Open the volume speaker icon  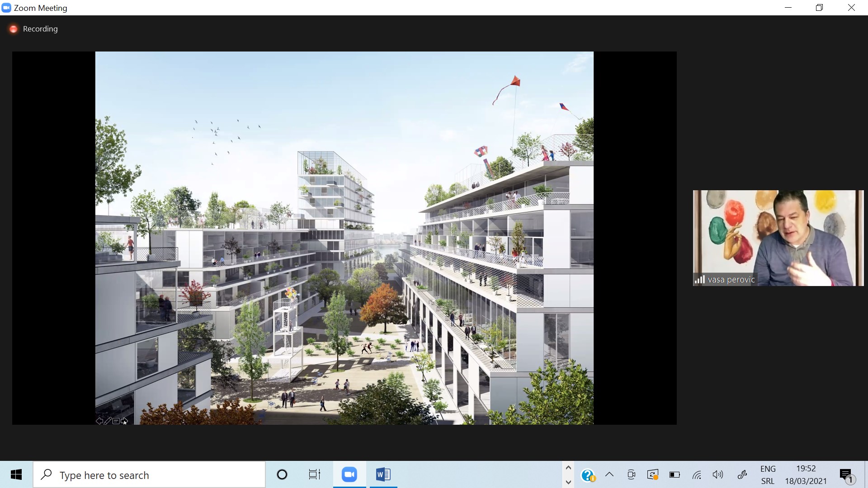718,474
